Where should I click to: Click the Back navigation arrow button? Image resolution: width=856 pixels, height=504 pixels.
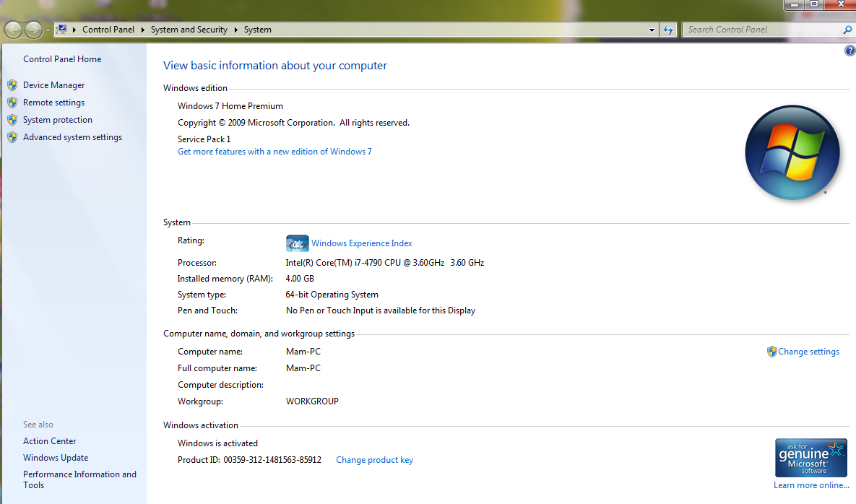(x=13, y=30)
